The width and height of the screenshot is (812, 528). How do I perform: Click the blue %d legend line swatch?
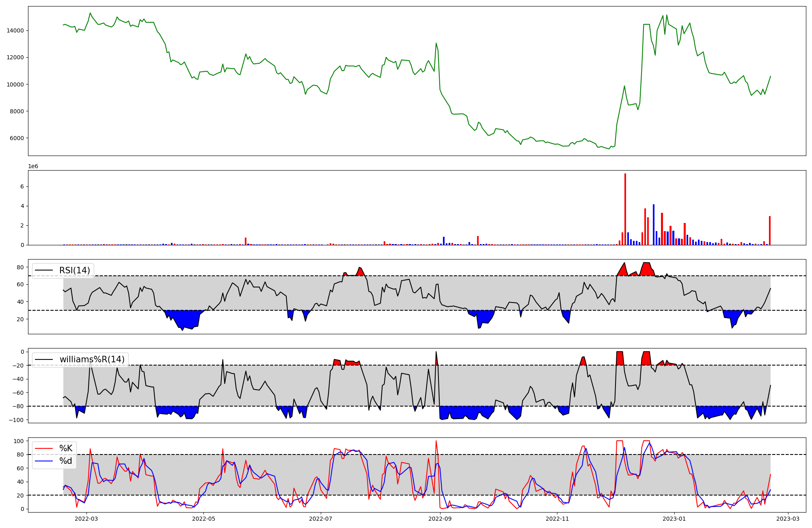point(44,461)
